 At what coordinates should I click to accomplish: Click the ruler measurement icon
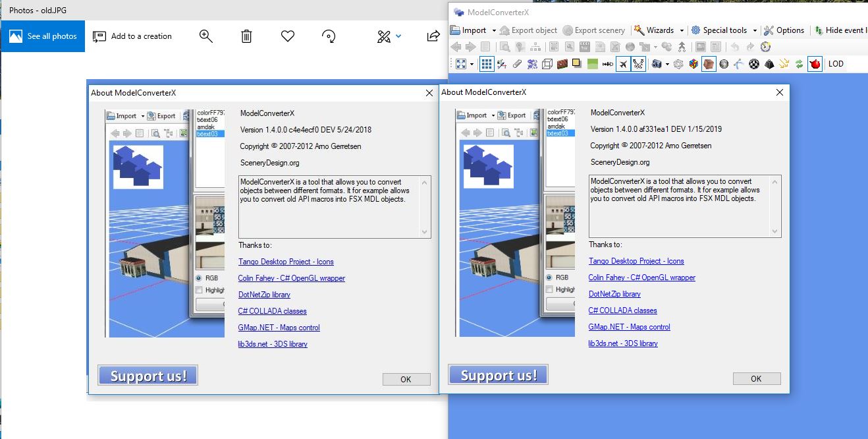pos(608,64)
